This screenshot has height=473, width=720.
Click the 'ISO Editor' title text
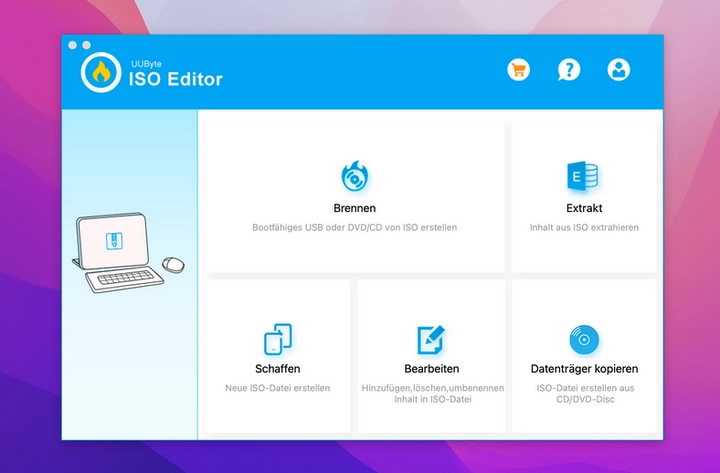pyautogui.click(x=175, y=79)
